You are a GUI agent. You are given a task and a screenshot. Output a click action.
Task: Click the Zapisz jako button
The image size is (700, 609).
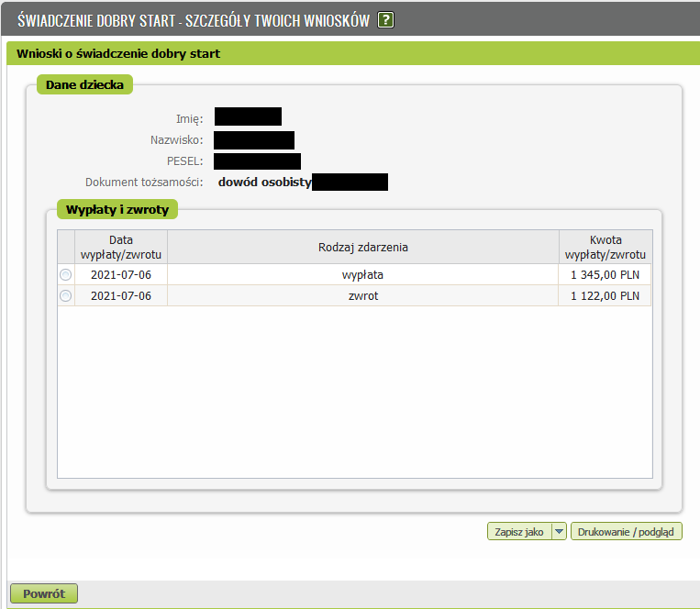click(519, 531)
